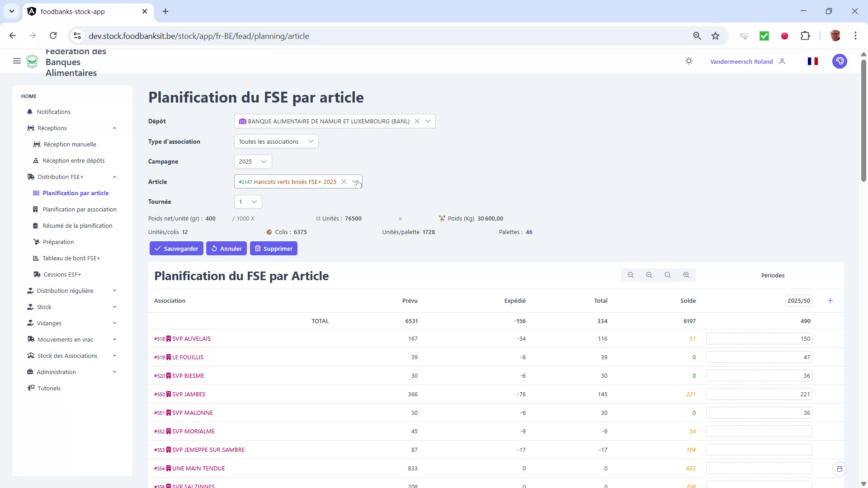The image size is (868, 488).
Task: Click the floating calendar button bottom right
Action: tap(840, 469)
